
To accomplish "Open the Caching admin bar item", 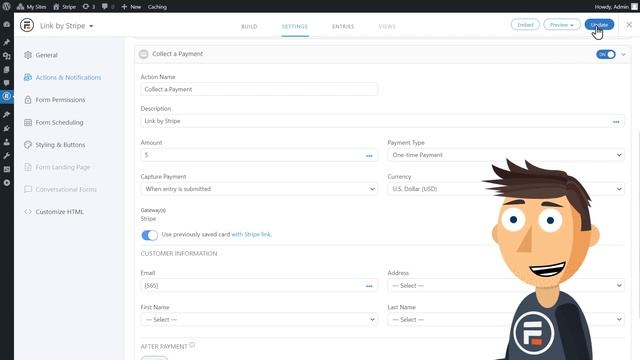I will (157, 7).
